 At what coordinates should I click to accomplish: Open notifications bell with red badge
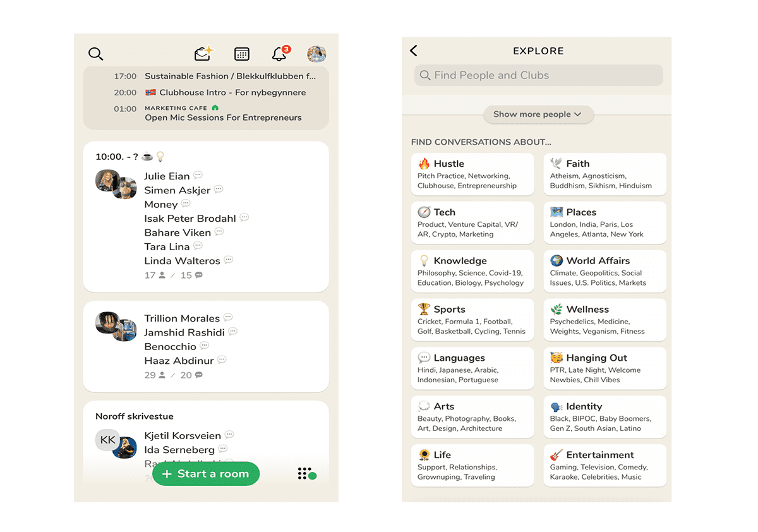click(x=279, y=54)
